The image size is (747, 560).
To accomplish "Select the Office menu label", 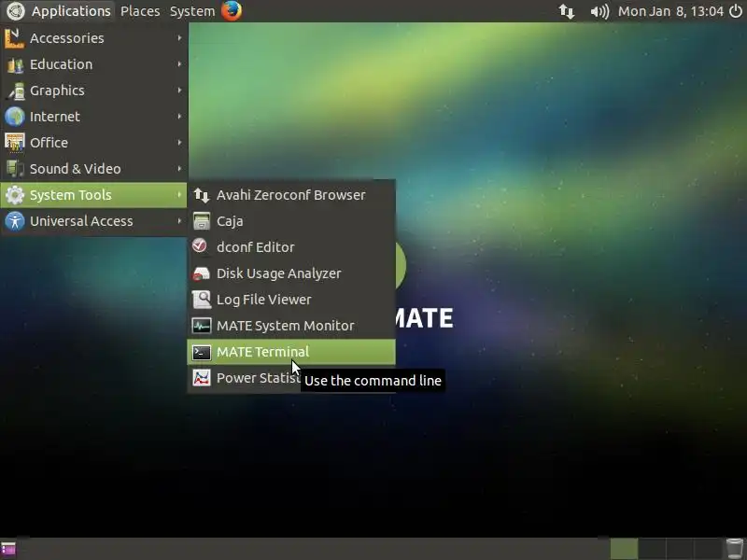I will pos(49,143).
